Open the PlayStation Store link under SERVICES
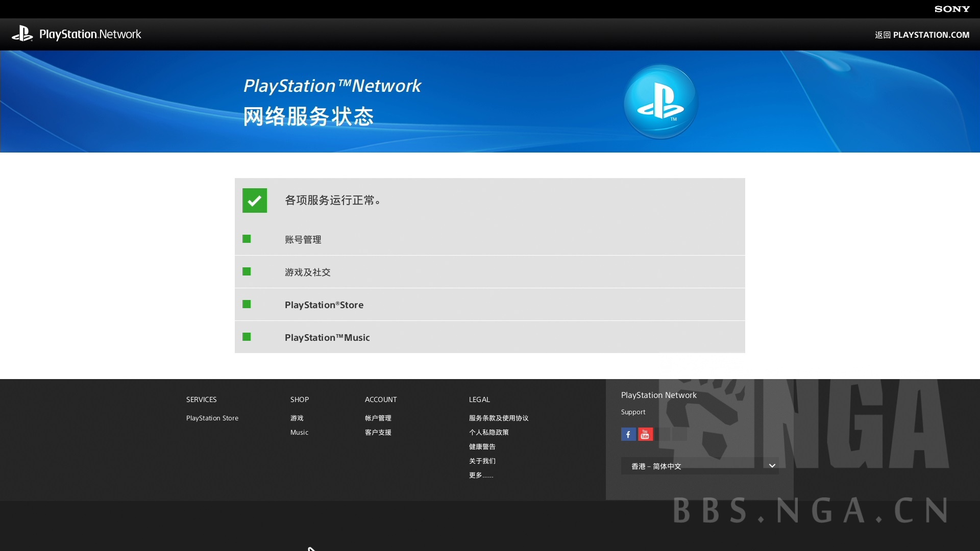Viewport: 980px width, 551px height. [212, 418]
